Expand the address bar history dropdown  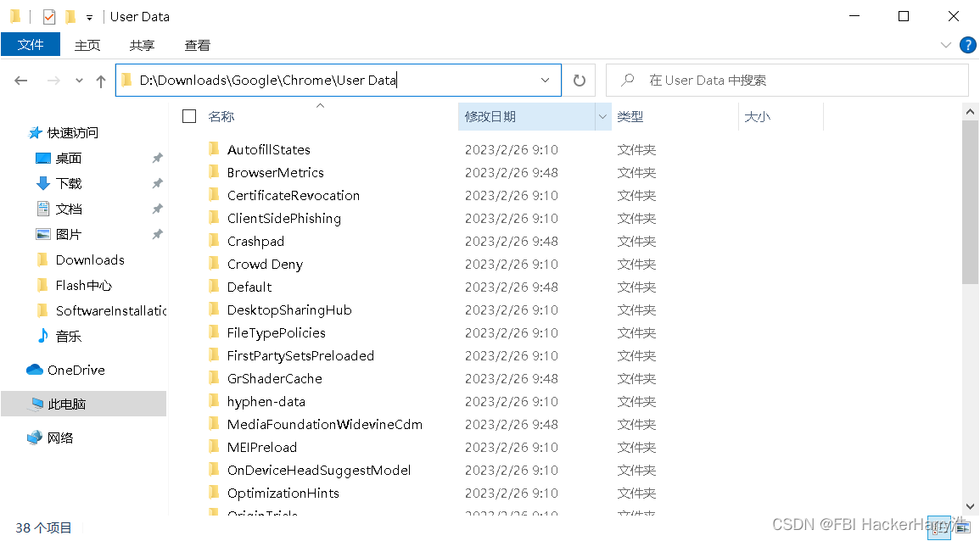[x=545, y=81]
